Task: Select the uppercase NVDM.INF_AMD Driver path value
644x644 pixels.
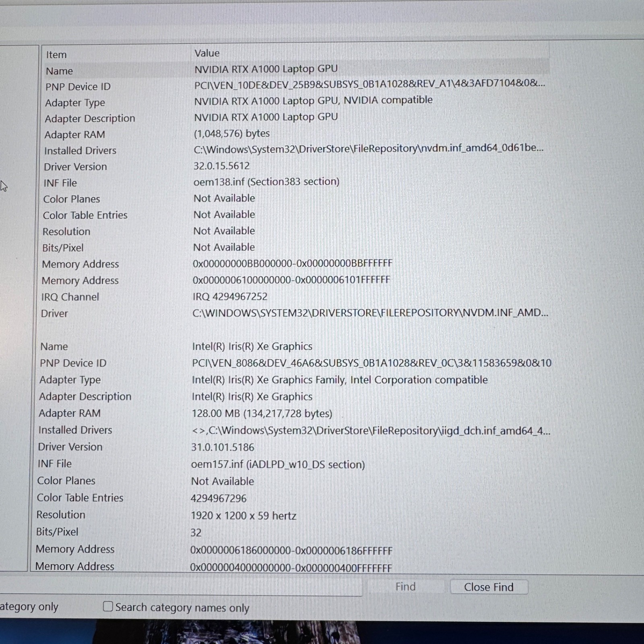Action: (x=370, y=313)
